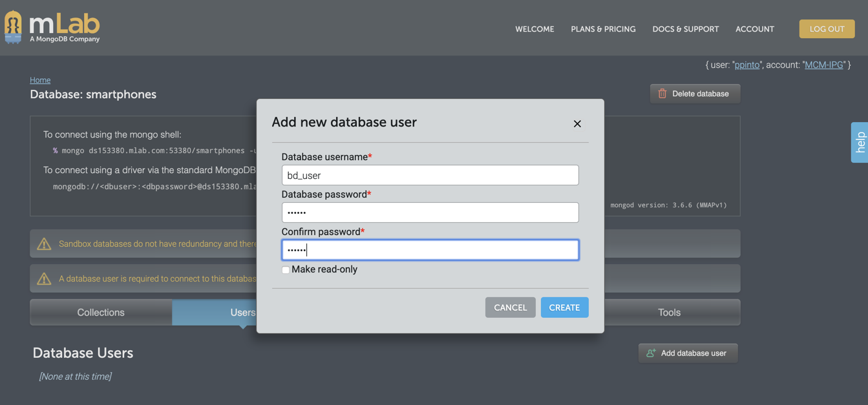The height and width of the screenshot is (405, 868).
Task: Click the add-user icon on Add database user
Action: click(x=650, y=353)
